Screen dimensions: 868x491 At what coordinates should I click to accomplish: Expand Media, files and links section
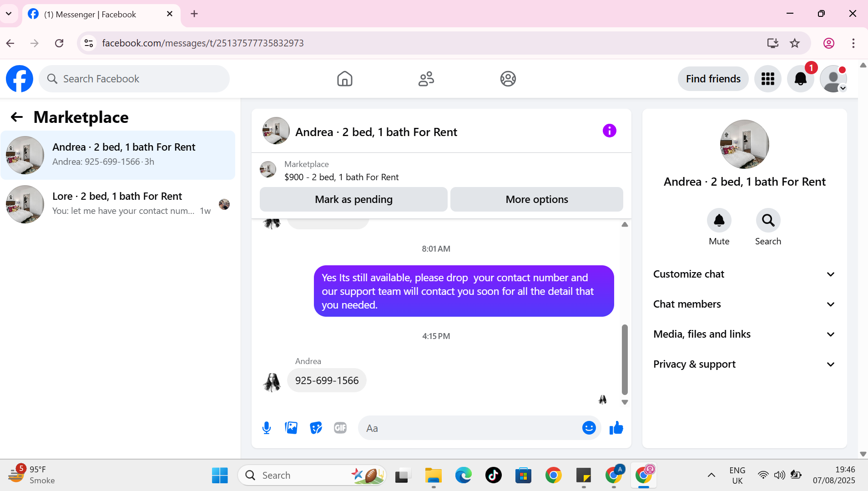pyautogui.click(x=745, y=334)
